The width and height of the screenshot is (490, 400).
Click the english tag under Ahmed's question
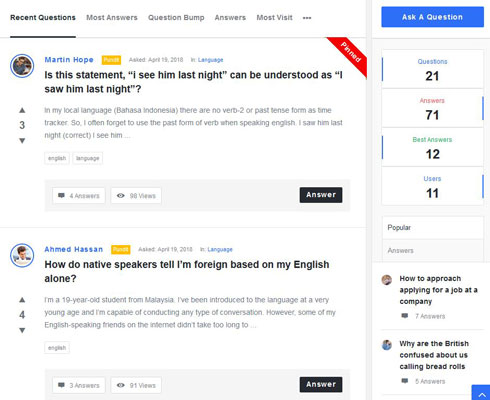57,348
